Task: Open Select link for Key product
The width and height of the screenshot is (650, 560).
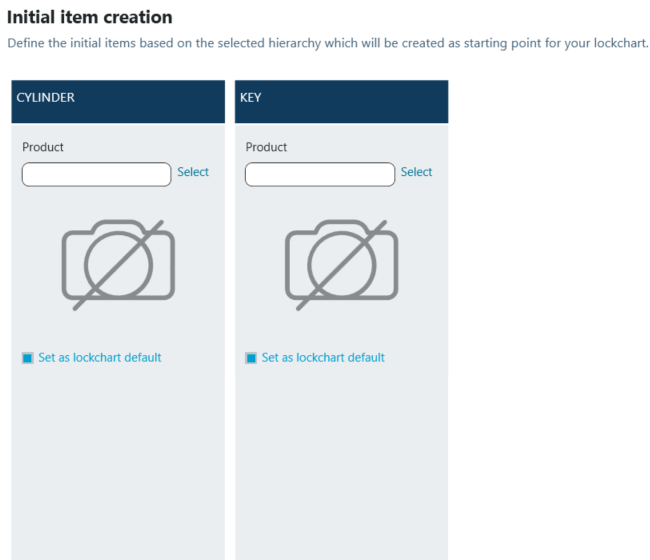Action: pyautogui.click(x=416, y=172)
